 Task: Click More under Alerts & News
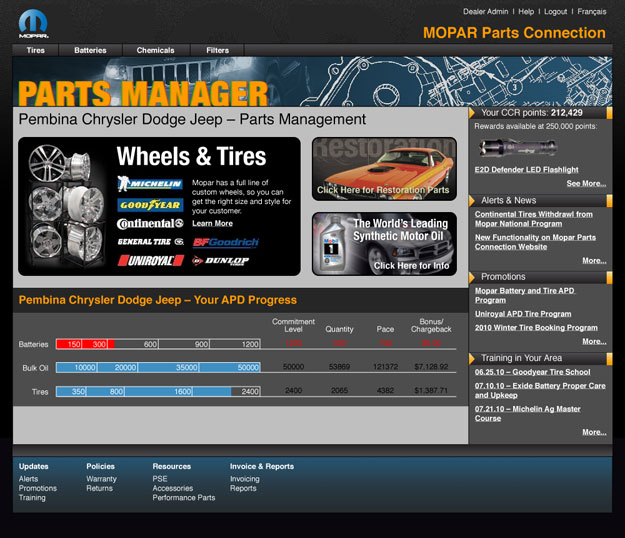click(x=594, y=260)
